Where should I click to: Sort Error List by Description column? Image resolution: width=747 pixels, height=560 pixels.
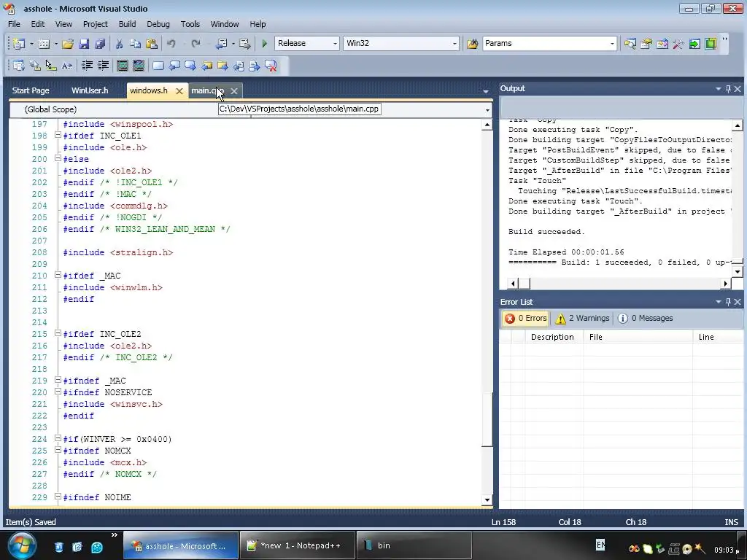point(554,337)
